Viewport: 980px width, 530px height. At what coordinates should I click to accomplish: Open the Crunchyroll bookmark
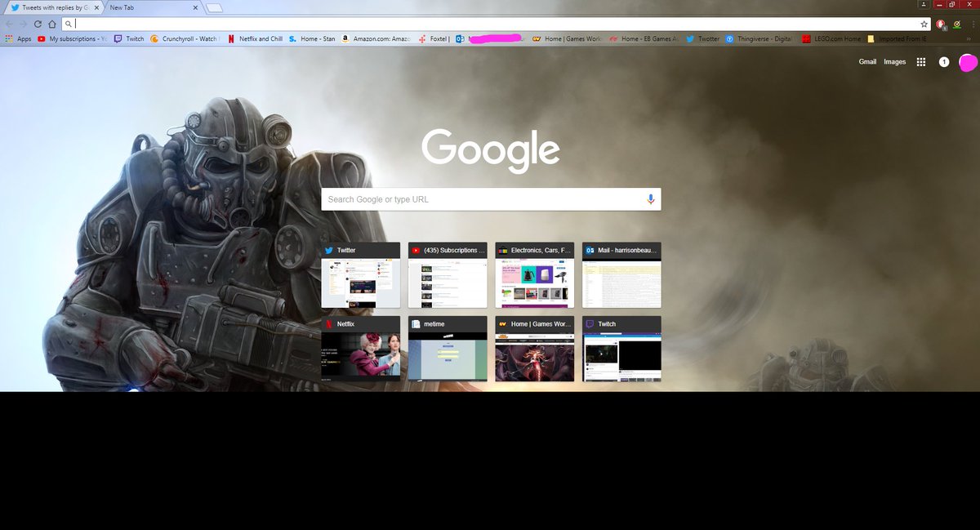184,38
